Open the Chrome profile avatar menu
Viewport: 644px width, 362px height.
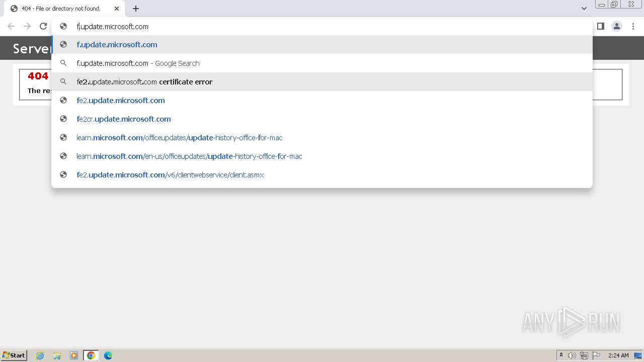click(x=617, y=26)
